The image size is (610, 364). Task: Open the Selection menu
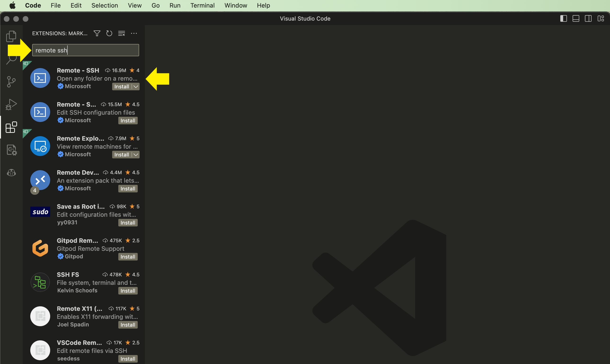105,5
